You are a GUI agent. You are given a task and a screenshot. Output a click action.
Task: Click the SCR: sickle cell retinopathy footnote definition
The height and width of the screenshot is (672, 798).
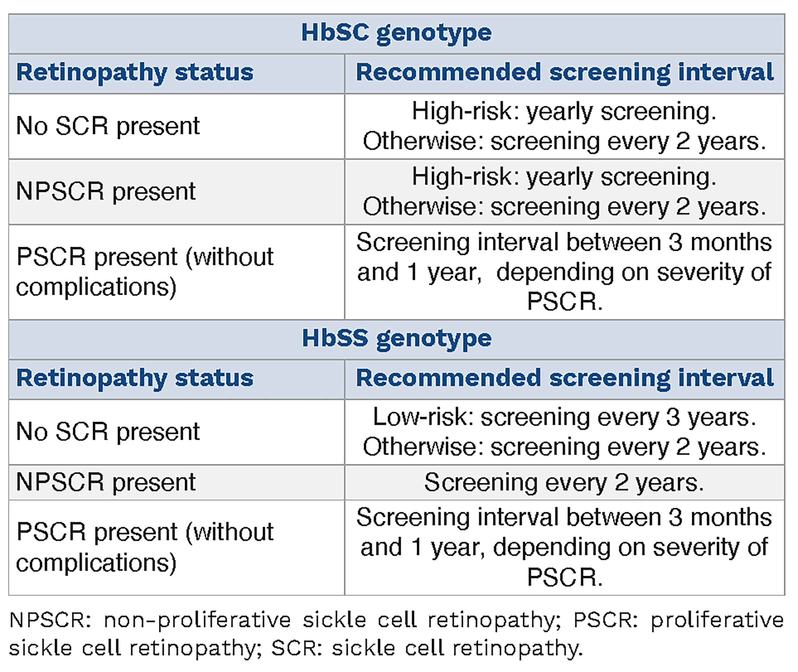pos(427,648)
